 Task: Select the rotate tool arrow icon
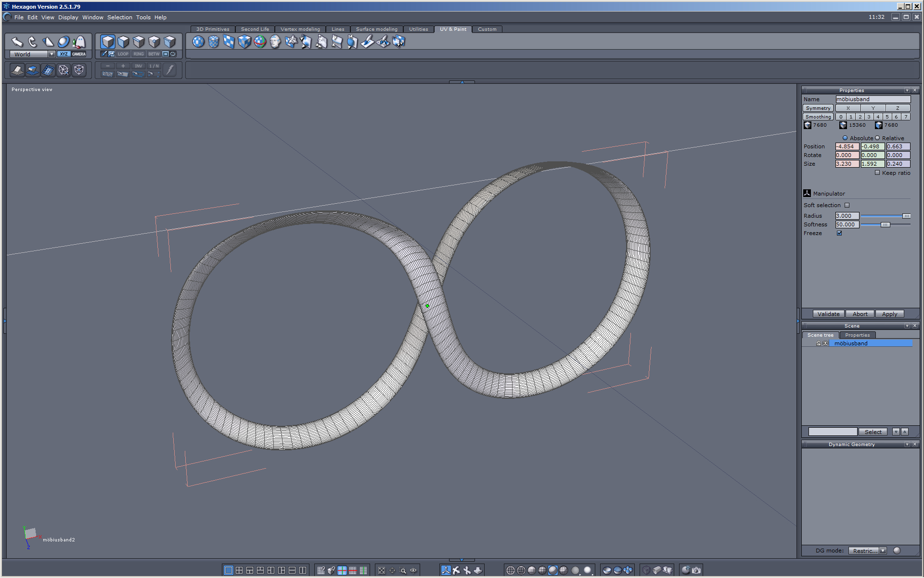[32, 42]
